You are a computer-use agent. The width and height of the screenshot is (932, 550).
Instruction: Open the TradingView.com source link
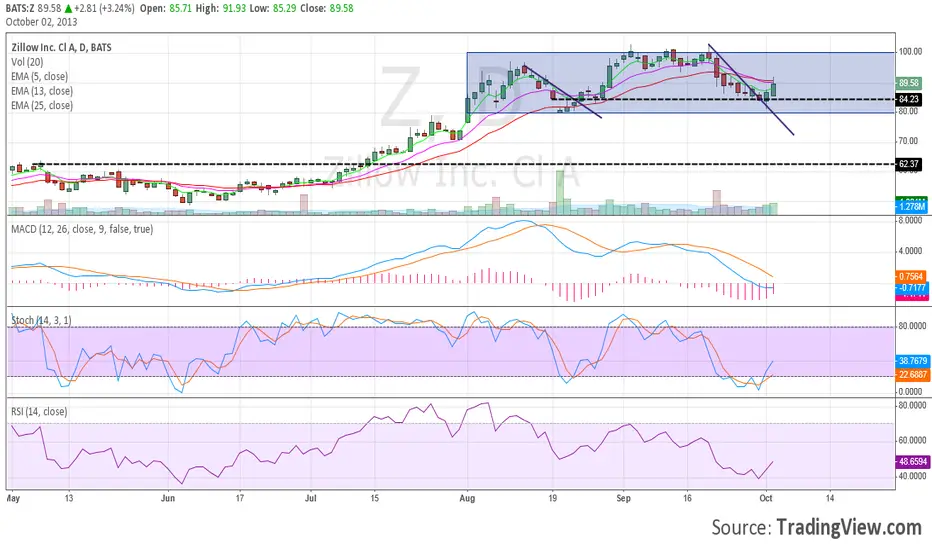pyautogui.click(x=848, y=527)
